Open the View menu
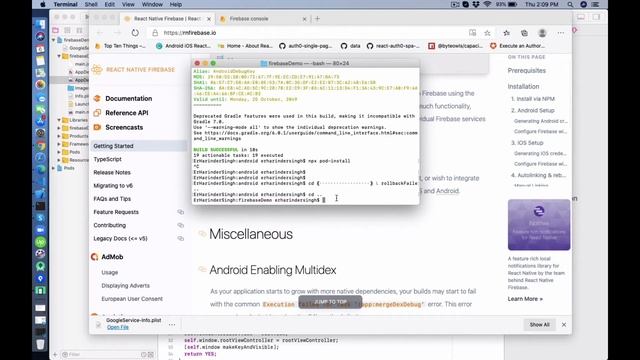 tap(128, 4)
